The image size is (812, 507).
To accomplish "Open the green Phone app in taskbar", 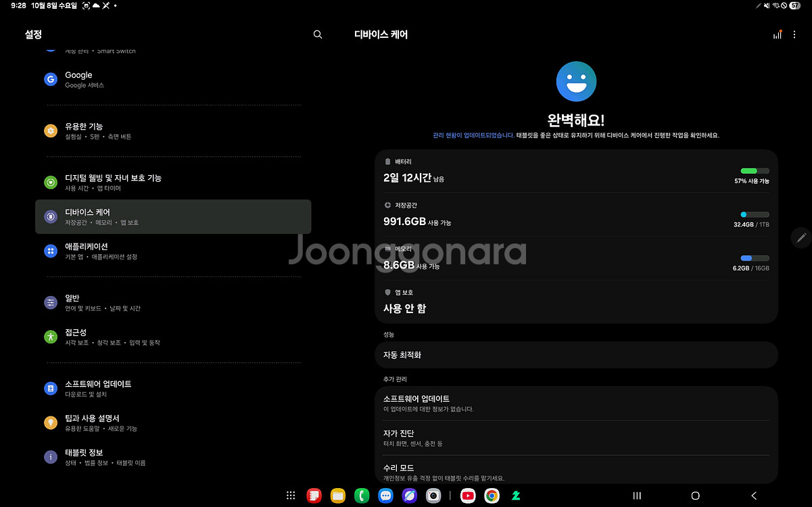I will point(362,496).
